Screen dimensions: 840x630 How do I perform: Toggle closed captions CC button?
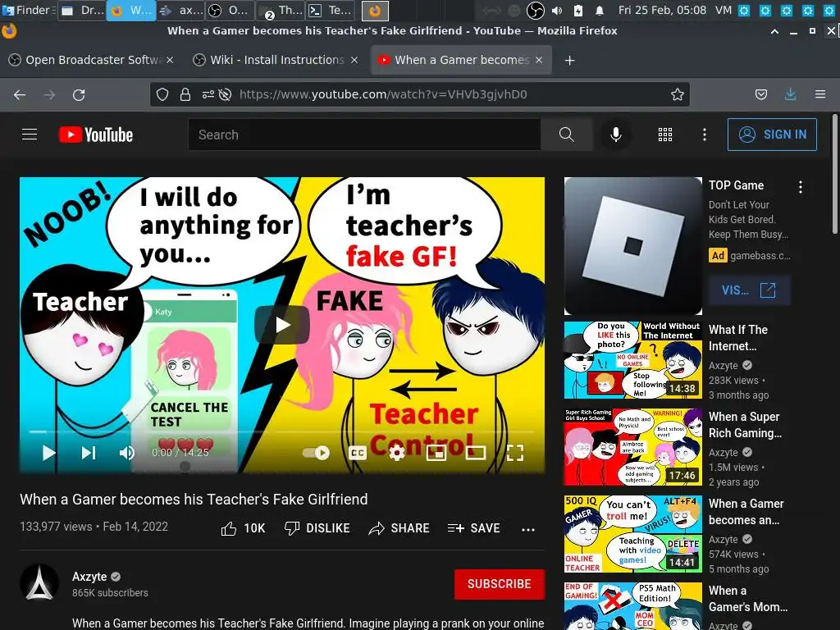pos(358,453)
